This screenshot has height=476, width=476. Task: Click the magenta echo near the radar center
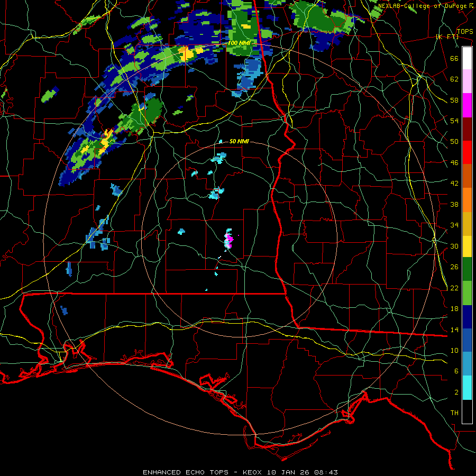tap(229, 240)
